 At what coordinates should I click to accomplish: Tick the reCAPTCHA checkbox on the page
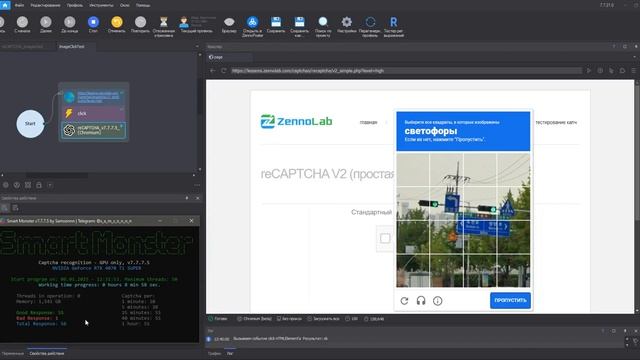coord(385,238)
